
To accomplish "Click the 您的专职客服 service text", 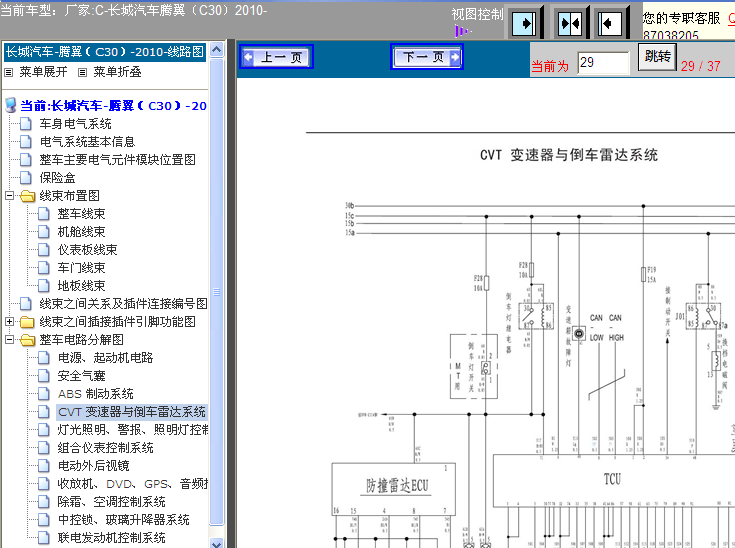I will (681, 18).
